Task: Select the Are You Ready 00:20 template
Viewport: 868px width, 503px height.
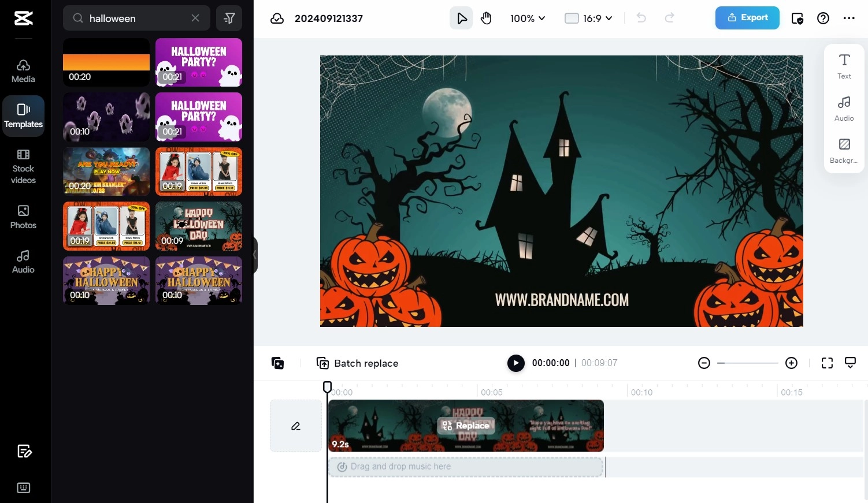Action: pyautogui.click(x=106, y=172)
